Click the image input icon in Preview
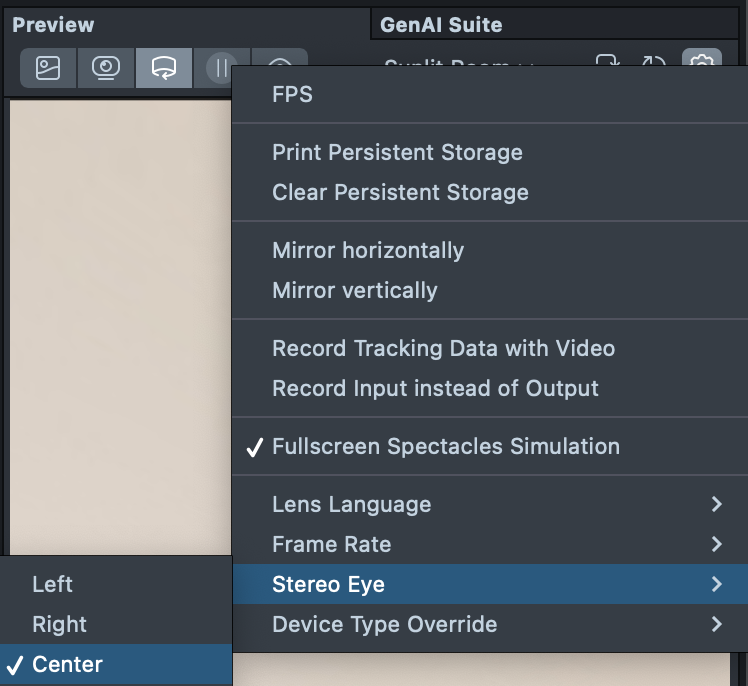This screenshot has width=748, height=686. pyautogui.click(x=48, y=68)
